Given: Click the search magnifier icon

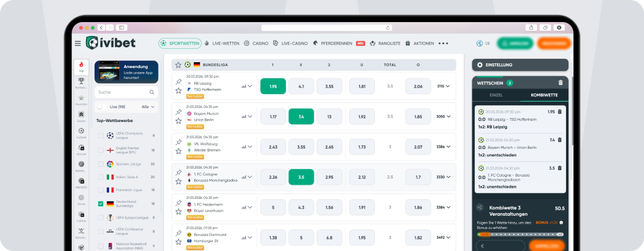Looking at the screenshot, I should [152, 92].
